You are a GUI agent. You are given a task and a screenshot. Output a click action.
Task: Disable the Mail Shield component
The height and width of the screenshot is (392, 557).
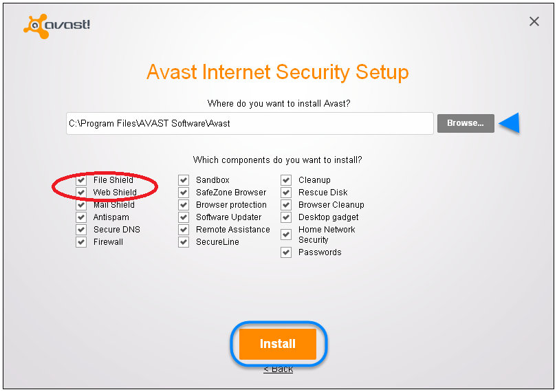click(81, 205)
